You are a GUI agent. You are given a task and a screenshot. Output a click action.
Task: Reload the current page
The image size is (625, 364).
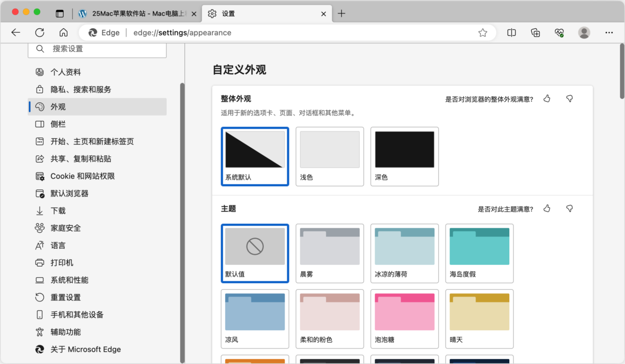pos(40,33)
